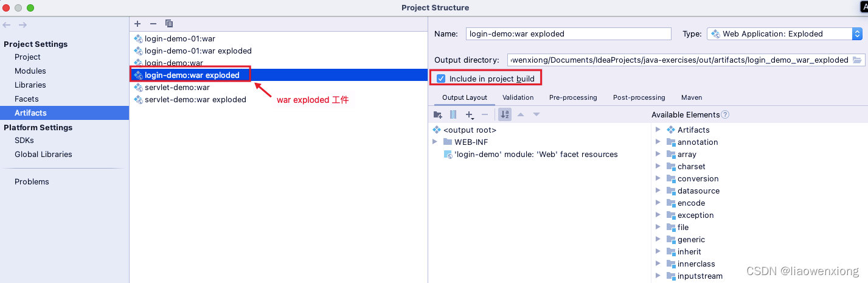
Task: Expand the datasource module node
Action: [x=658, y=190]
